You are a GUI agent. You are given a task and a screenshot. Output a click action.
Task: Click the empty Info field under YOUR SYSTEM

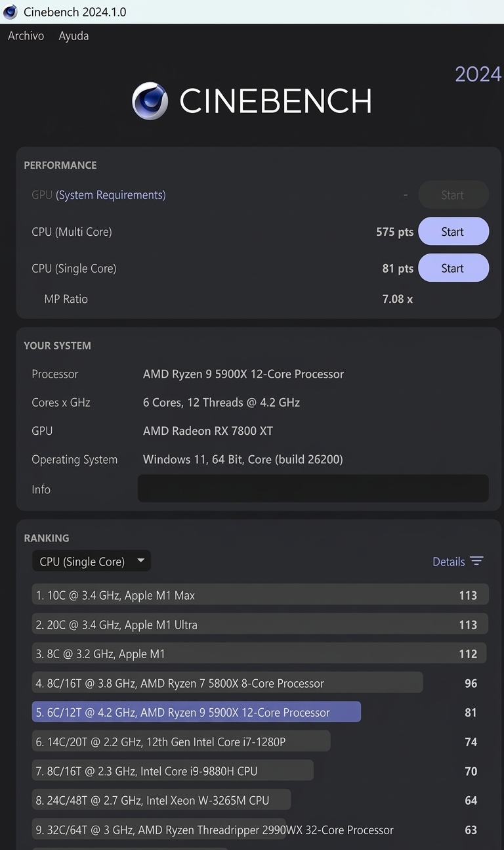313,488
